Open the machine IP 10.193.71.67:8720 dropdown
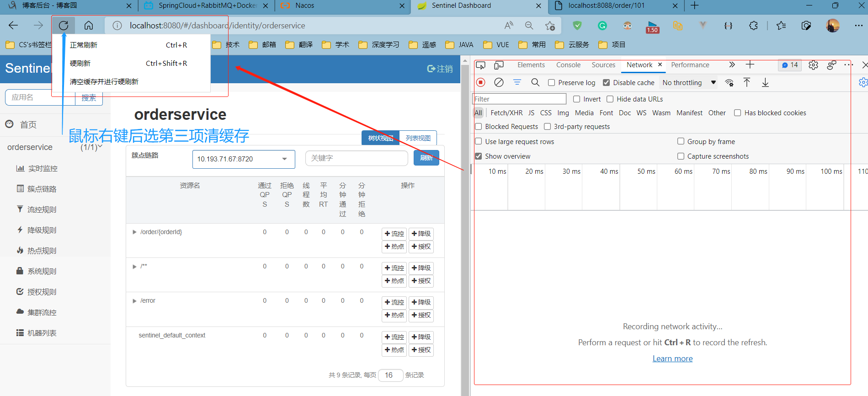868x396 pixels. [244, 159]
